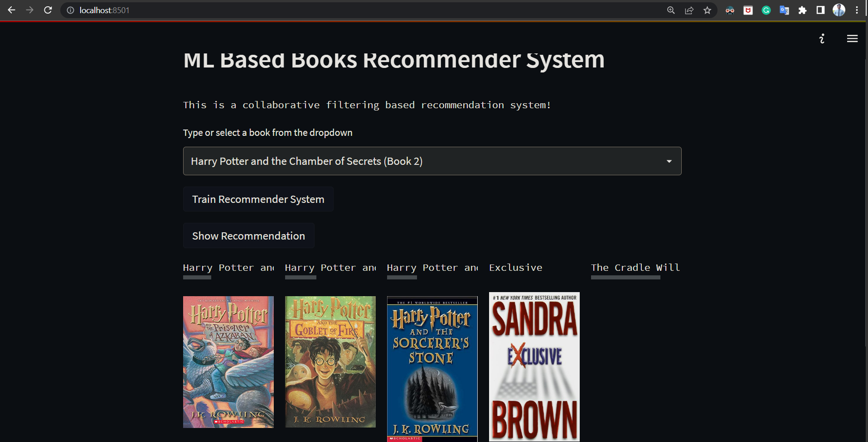
Task: View site information icon in address bar
Action: [70, 10]
